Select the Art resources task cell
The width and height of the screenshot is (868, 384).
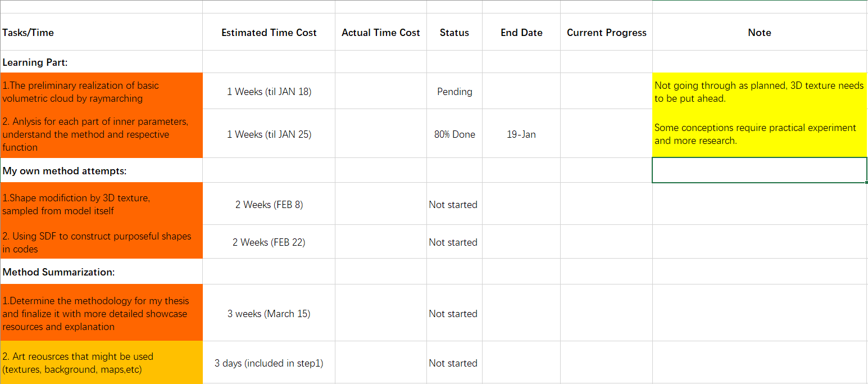(101, 363)
